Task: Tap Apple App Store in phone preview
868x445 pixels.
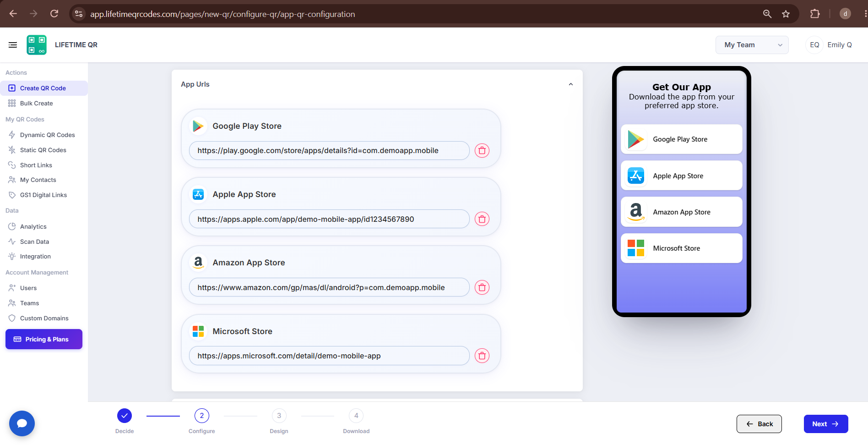Action: click(x=681, y=176)
